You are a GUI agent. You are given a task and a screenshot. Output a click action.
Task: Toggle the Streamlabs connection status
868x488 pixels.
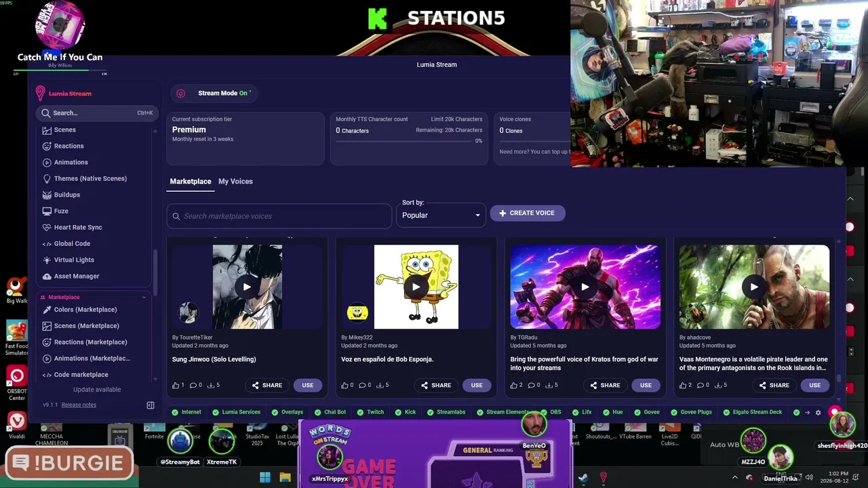pos(446,412)
